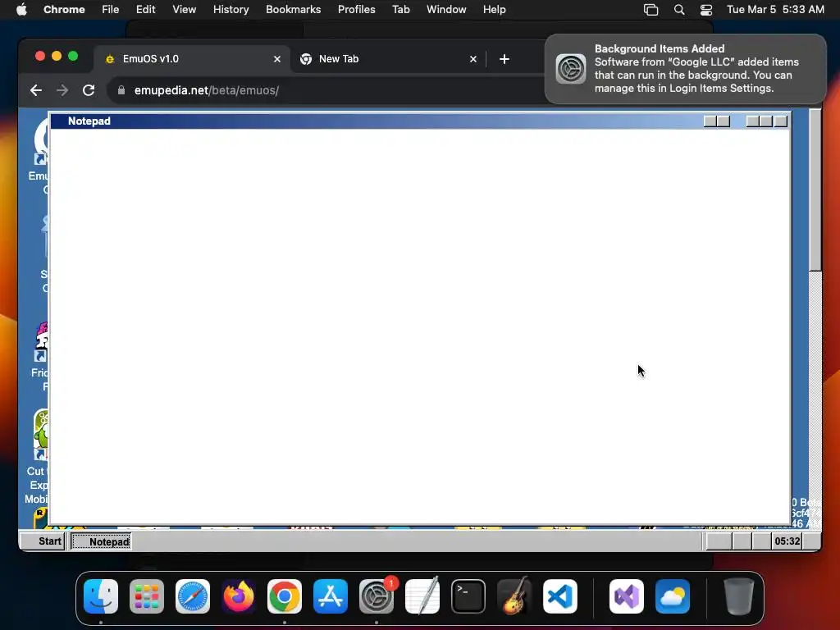Open the File menu
Screen dimensions: 840x630
click(x=111, y=9)
